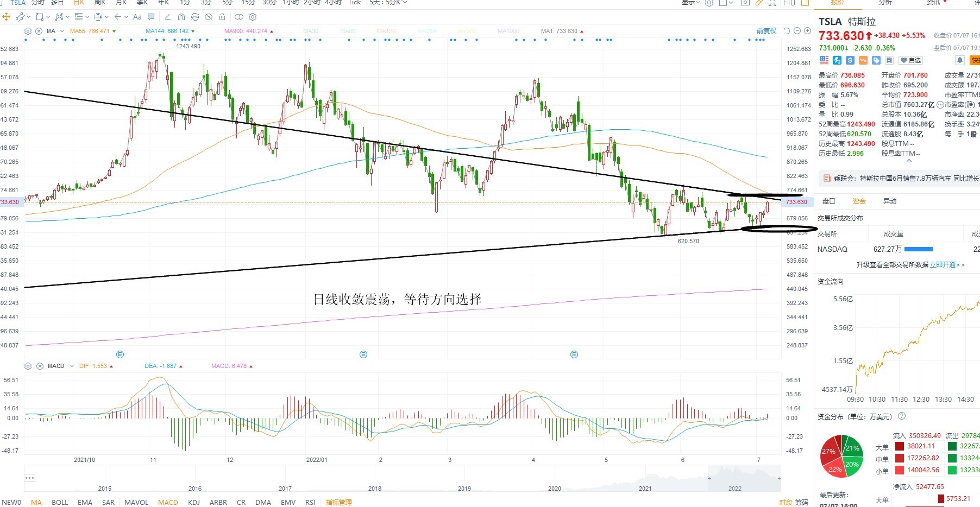980x507 pixels.
Task: Switch to the 周K weekly chart tab
Action: [99, 2]
